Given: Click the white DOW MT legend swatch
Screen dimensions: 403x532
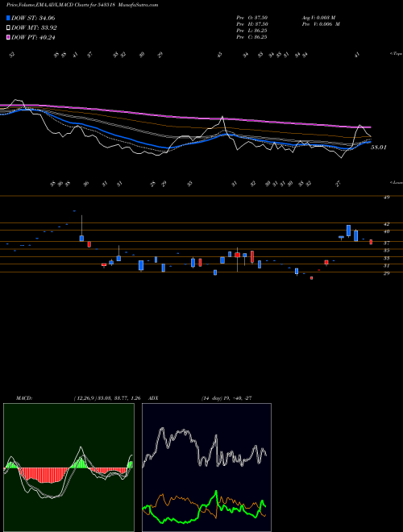Looking at the screenshot, I should point(8,28).
